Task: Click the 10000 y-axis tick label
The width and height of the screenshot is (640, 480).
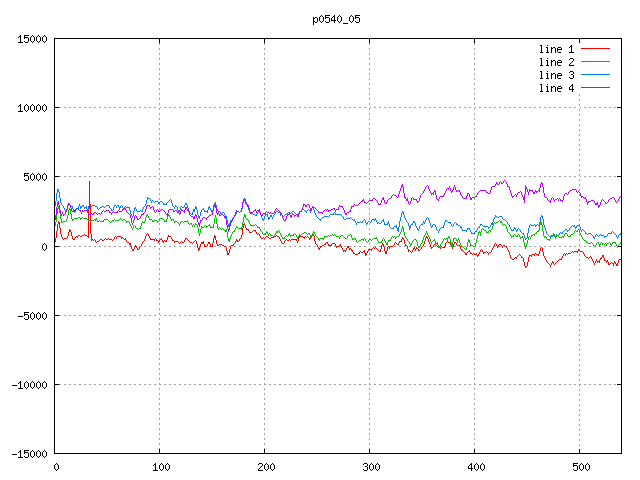Action: click(32, 108)
